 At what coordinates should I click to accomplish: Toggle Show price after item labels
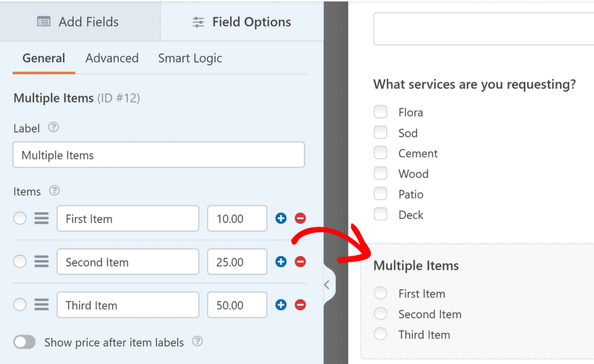tap(24, 342)
